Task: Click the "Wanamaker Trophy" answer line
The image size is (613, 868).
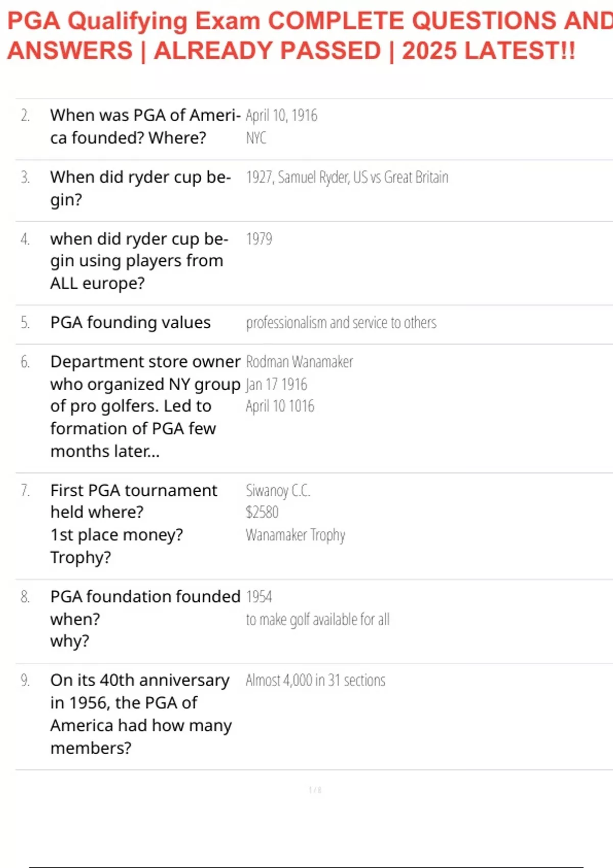Action: coord(295,535)
